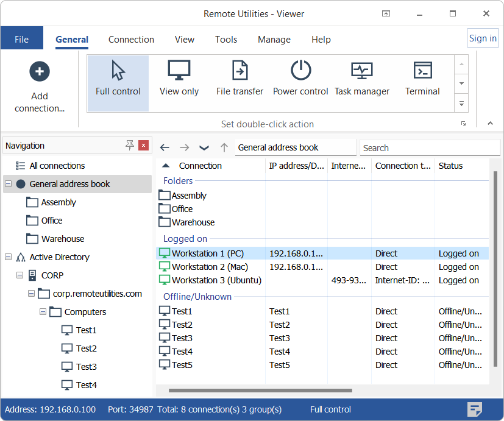Open the Connection ribbon tab
This screenshot has height=421, width=504.
131,40
